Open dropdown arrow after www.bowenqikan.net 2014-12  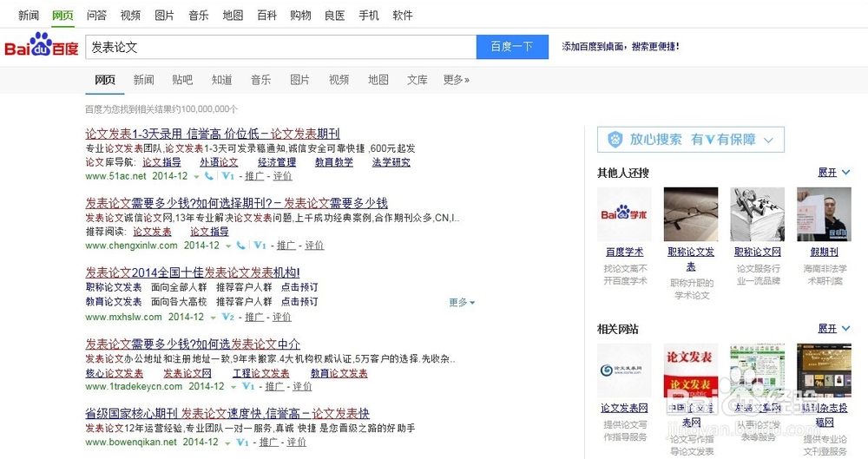click(227, 443)
